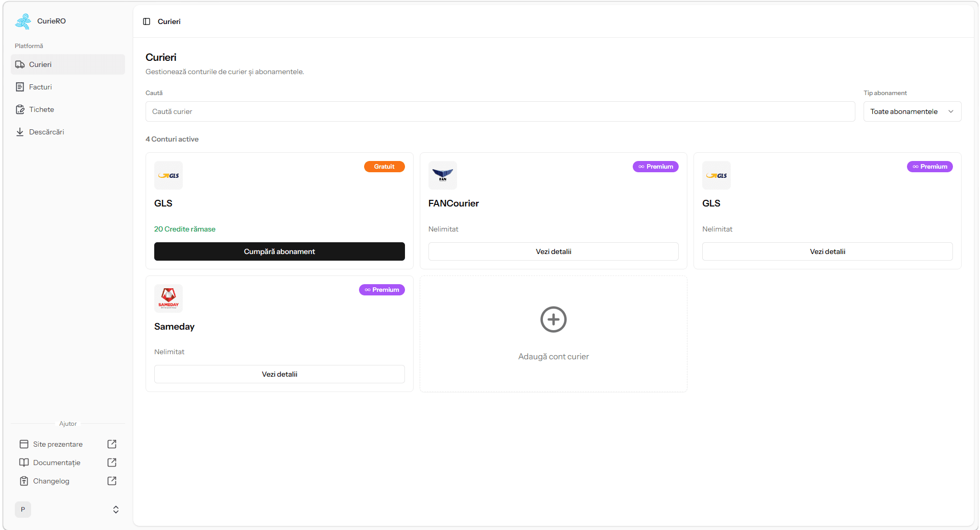The width and height of the screenshot is (980, 530).
Task: Click the plus circle add icon
Action: tap(553, 319)
